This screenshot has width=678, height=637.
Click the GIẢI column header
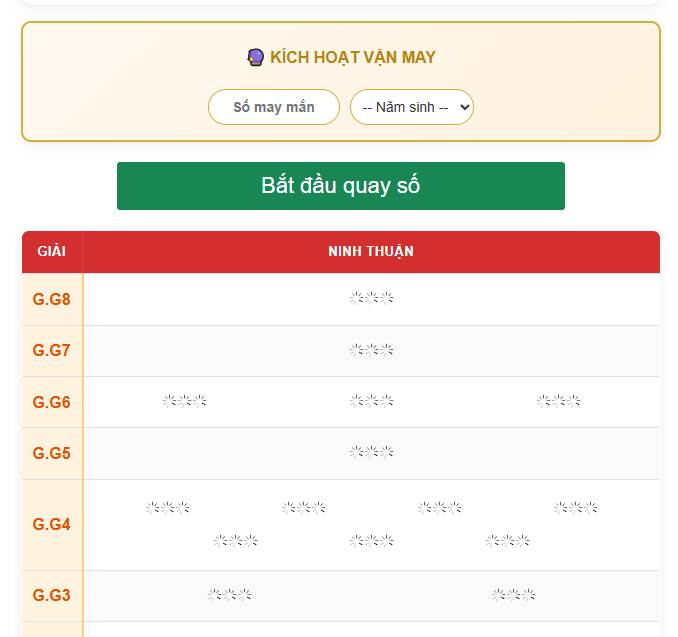coord(51,251)
